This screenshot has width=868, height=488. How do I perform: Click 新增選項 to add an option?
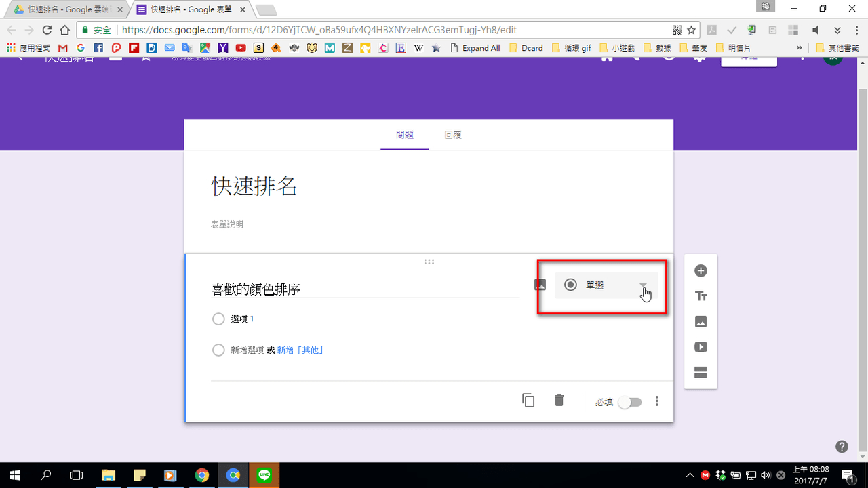(247, 350)
